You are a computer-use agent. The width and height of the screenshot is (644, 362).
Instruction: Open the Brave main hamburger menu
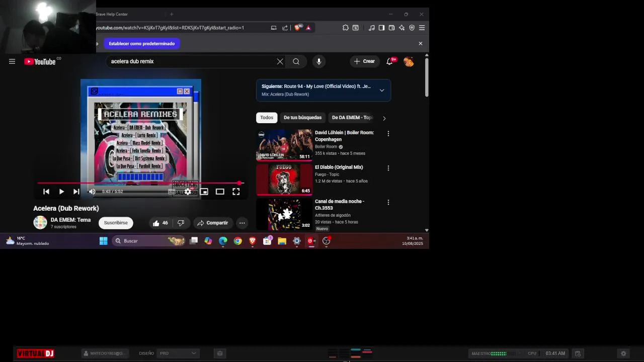(x=422, y=28)
